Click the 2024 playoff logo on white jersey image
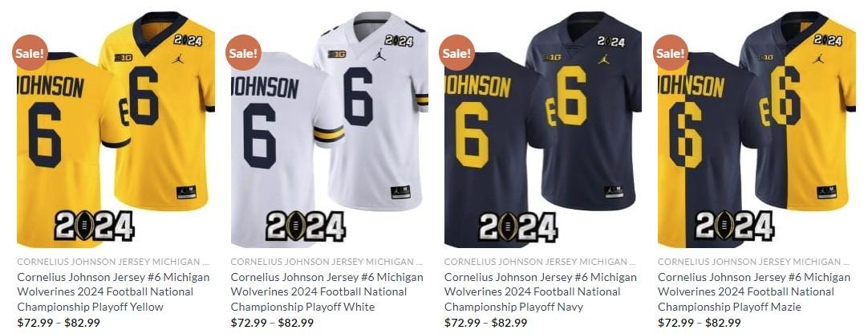Screen dimensions: 868x334 click(306, 226)
